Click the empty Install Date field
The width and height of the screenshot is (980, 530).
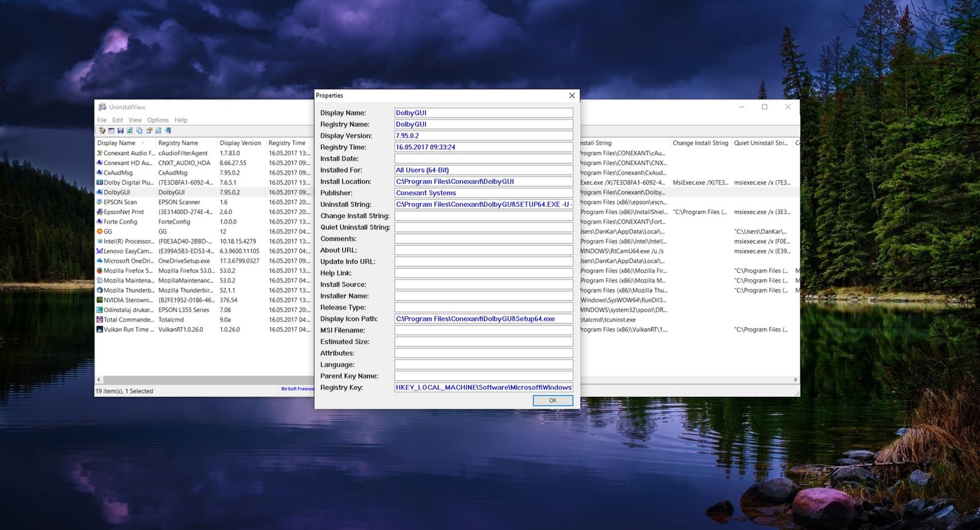(484, 158)
